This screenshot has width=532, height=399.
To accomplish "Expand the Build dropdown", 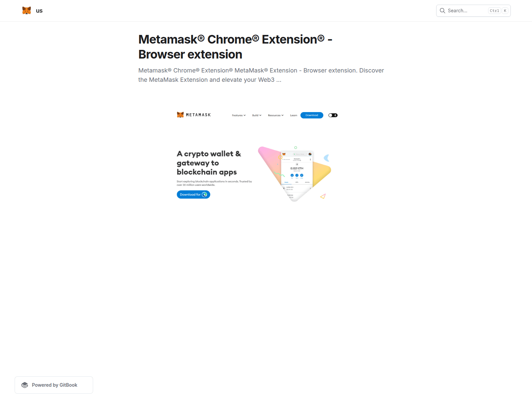I will (257, 115).
